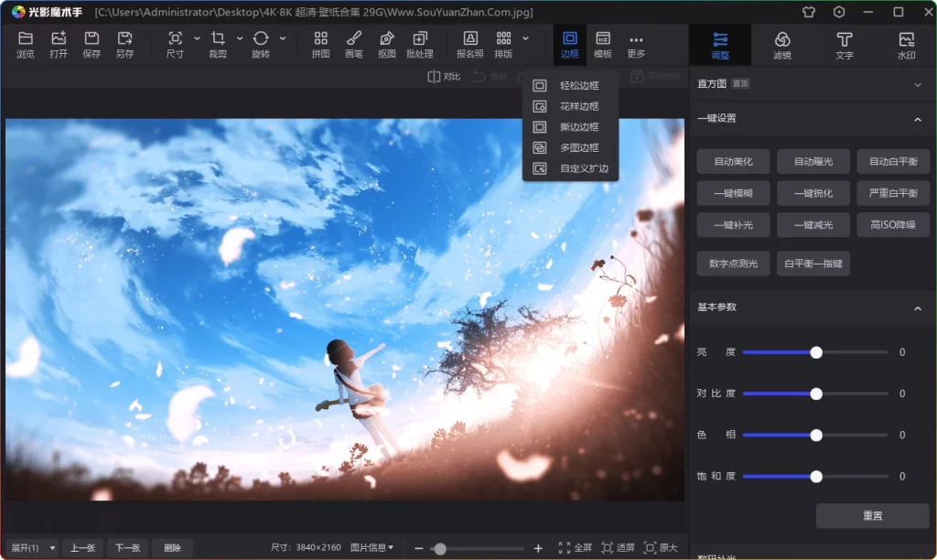This screenshot has width=937, height=560.
Task: Switch to the 滤镜 filters panel
Action: point(782,45)
